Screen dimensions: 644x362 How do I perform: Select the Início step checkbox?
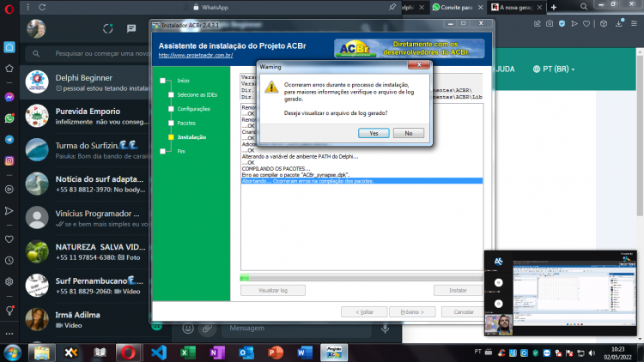(162, 81)
